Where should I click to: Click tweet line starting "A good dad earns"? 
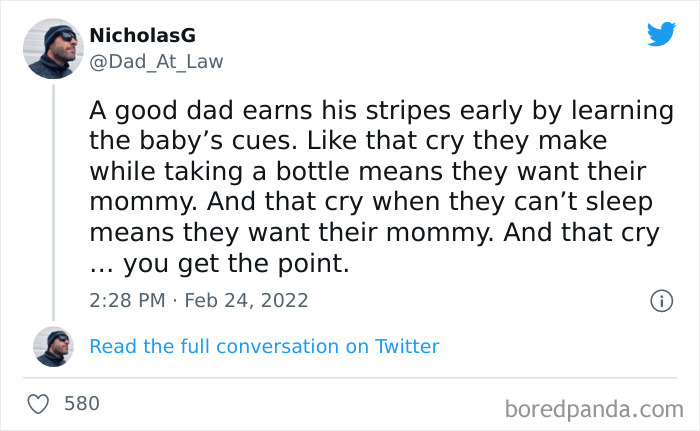coord(381,110)
